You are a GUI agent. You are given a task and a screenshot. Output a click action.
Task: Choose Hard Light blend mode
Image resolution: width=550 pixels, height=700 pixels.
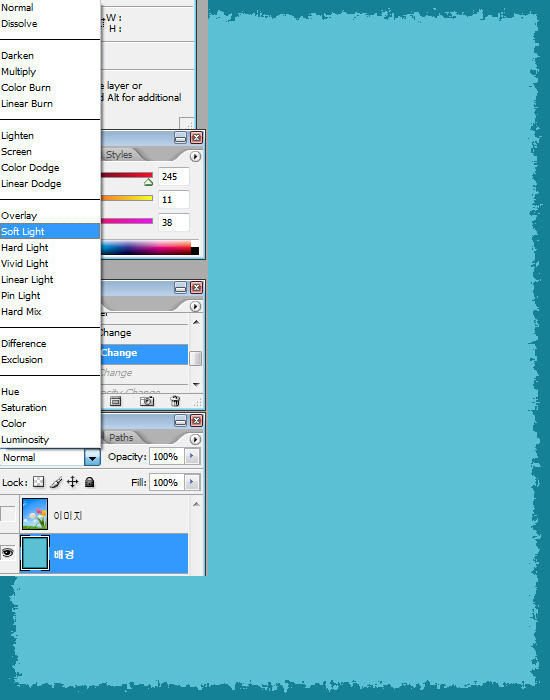tap(25, 247)
